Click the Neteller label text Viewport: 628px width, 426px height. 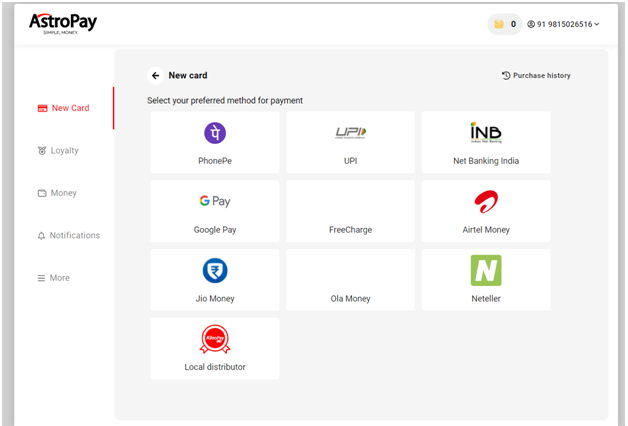(486, 299)
